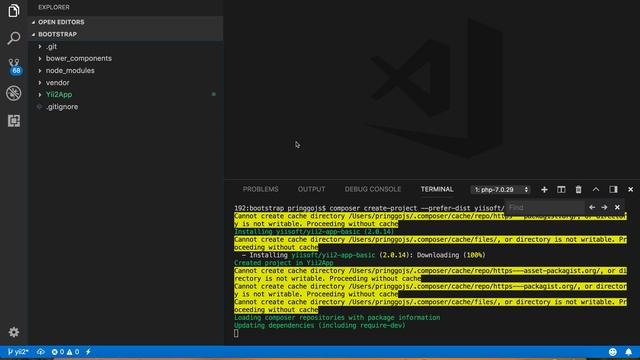Screen dimensions: 640x360
Task: Click 'Created project in Yii2App' line
Action: click(284, 263)
